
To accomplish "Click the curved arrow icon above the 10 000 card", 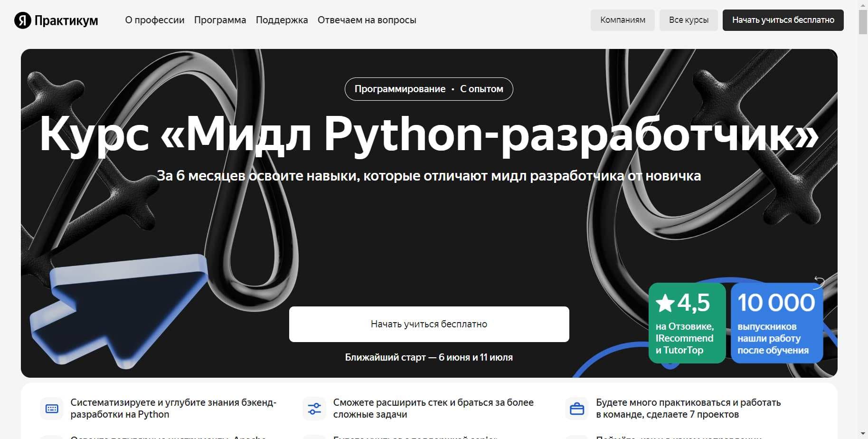I will (819, 281).
